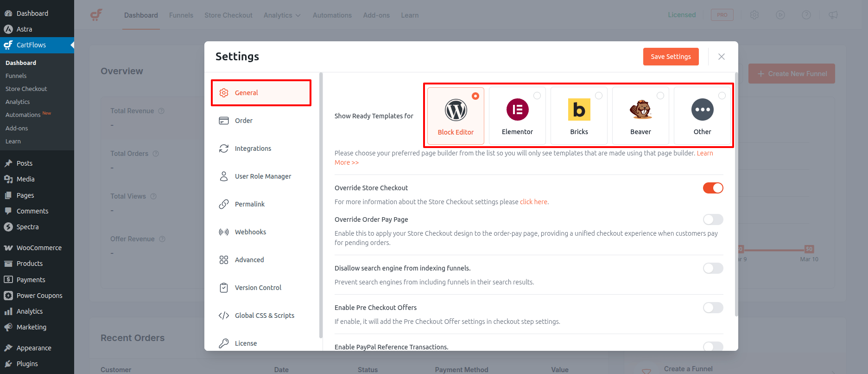This screenshot has width=868, height=374.
Task: Click the Version Control clipboard icon
Action: click(224, 288)
